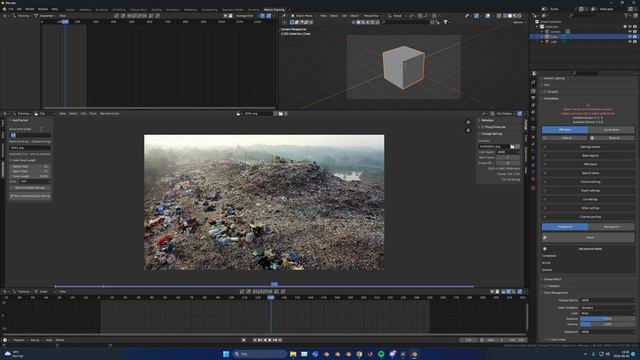
Task: Open Spotify from the taskbar
Action: pyautogui.click(x=381, y=354)
